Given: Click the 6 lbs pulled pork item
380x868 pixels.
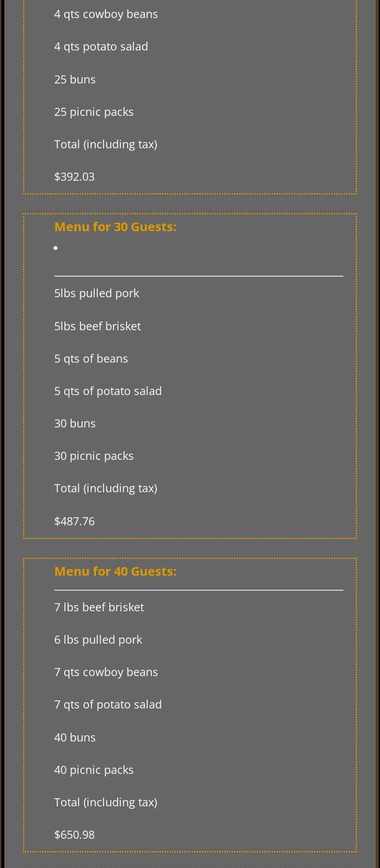Looking at the screenshot, I should pyautogui.click(x=98, y=640).
